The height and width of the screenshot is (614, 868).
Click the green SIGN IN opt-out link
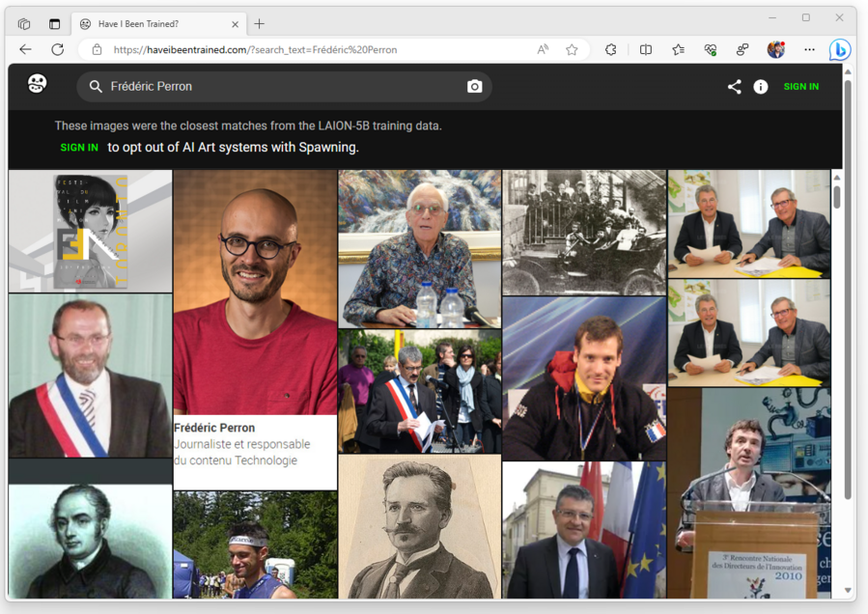click(x=79, y=148)
